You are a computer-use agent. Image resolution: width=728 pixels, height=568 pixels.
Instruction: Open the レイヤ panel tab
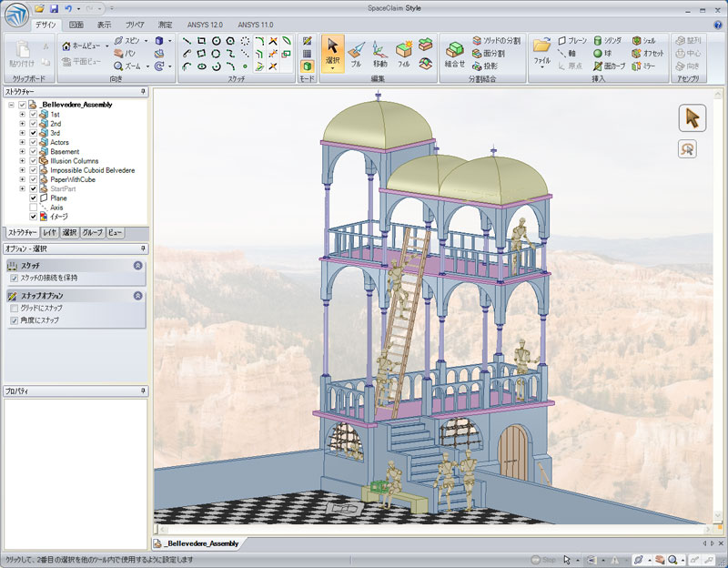(50, 233)
